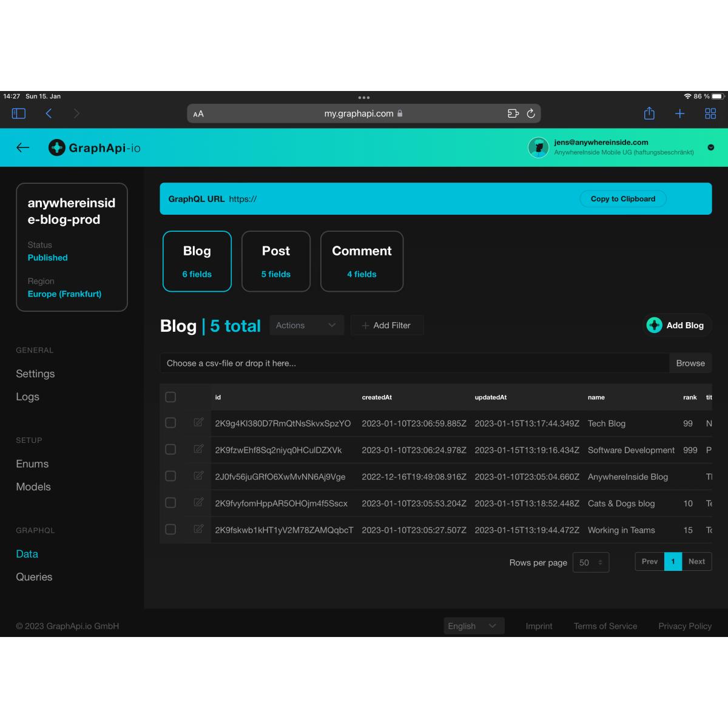Open the Imprint link

pyautogui.click(x=539, y=626)
